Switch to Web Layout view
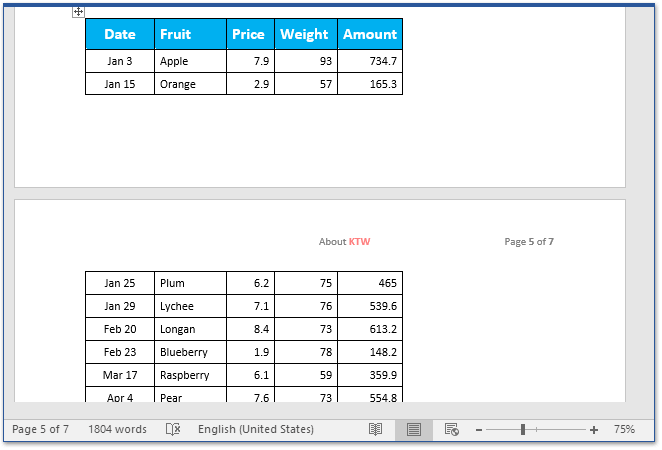Viewport: 662px width, 450px height. [451, 429]
